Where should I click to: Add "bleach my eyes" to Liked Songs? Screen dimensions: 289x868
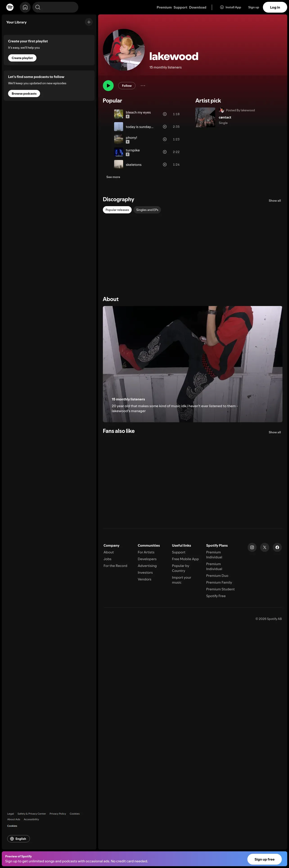click(x=165, y=114)
